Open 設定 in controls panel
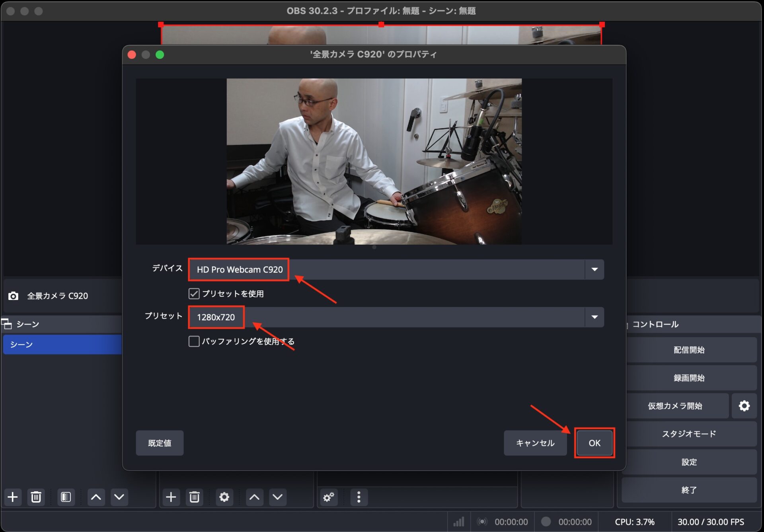This screenshot has width=764, height=532. point(689,462)
